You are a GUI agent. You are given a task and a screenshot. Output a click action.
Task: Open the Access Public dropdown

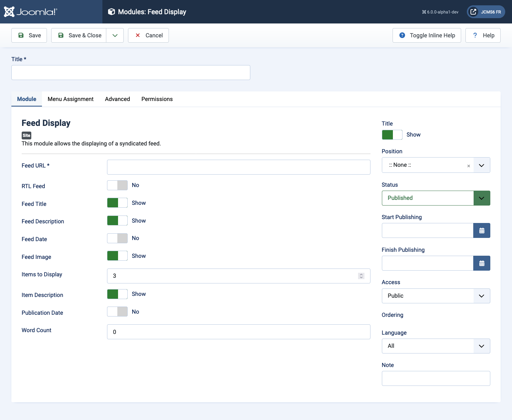click(436, 296)
